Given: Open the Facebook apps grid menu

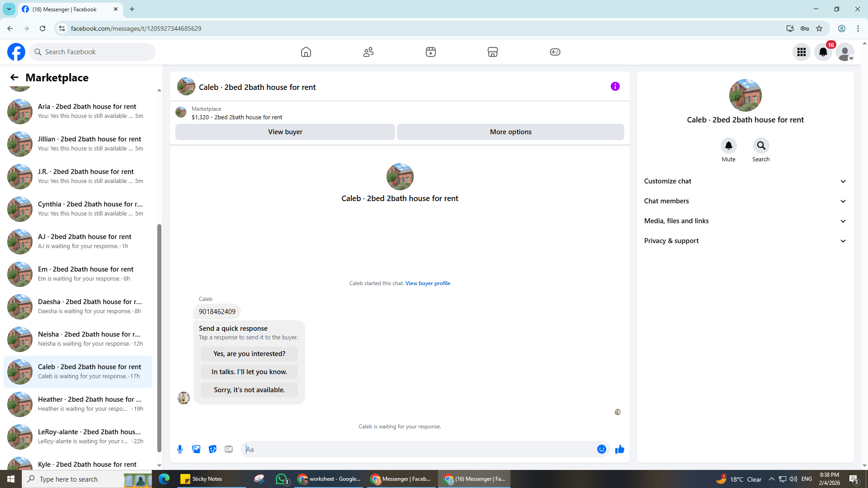Looking at the screenshot, I should tap(801, 52).
